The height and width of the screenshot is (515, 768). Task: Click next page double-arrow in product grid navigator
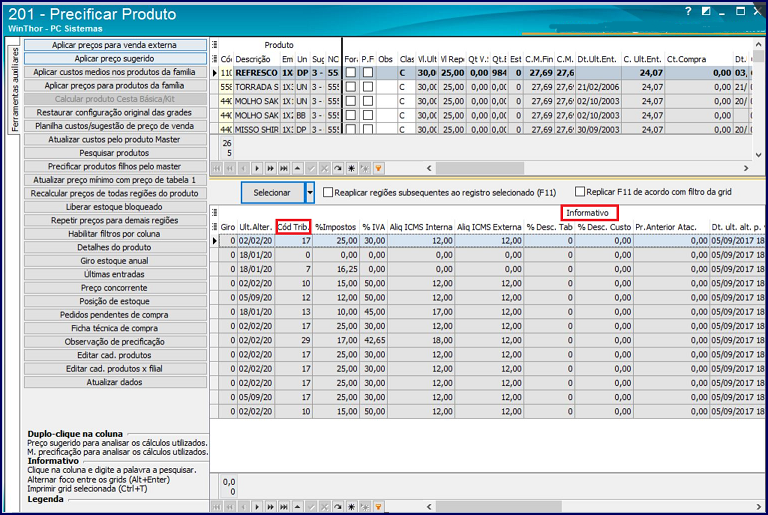(x=270, y=168)
